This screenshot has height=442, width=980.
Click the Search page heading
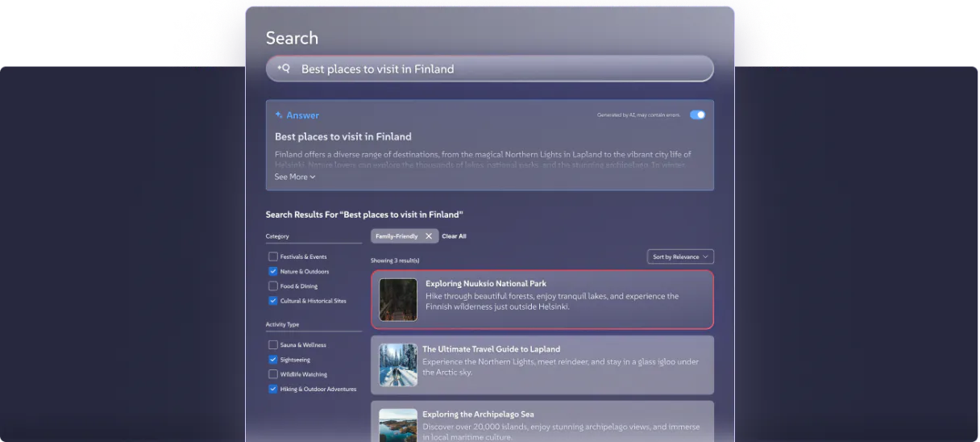pos(292,38)
